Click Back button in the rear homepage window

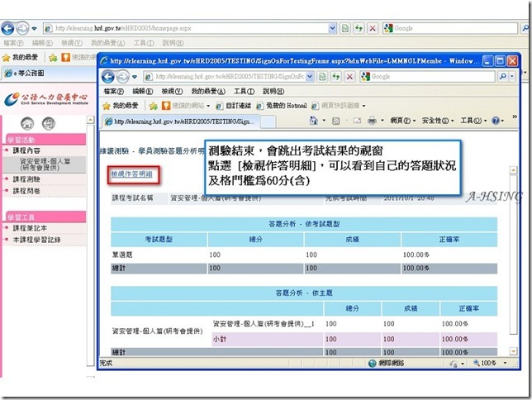(7, 29)
